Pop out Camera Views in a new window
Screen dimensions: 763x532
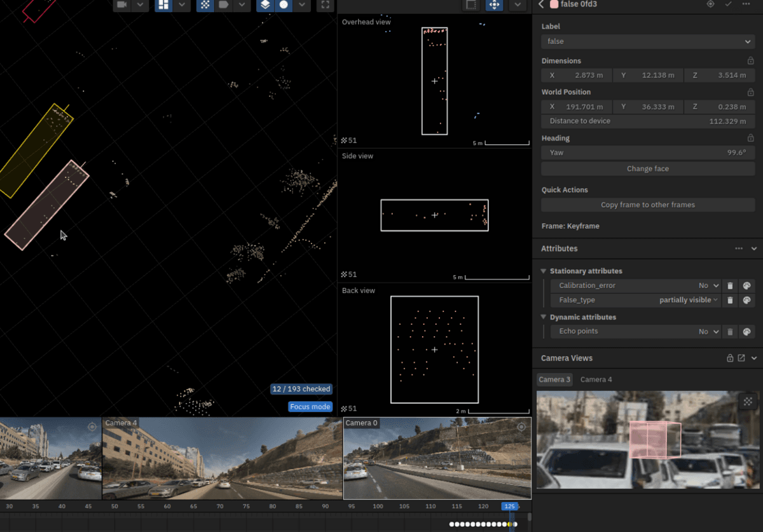(741, 358)
